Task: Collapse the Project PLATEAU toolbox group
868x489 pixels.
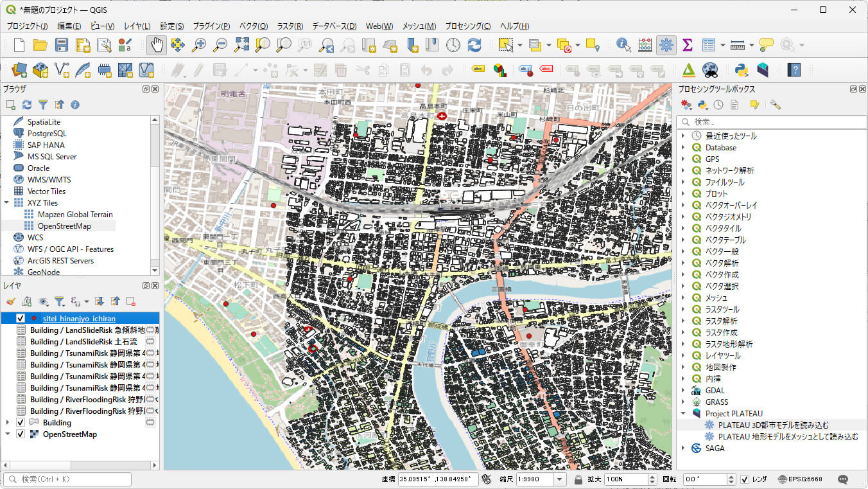Action: coord(683,414)
